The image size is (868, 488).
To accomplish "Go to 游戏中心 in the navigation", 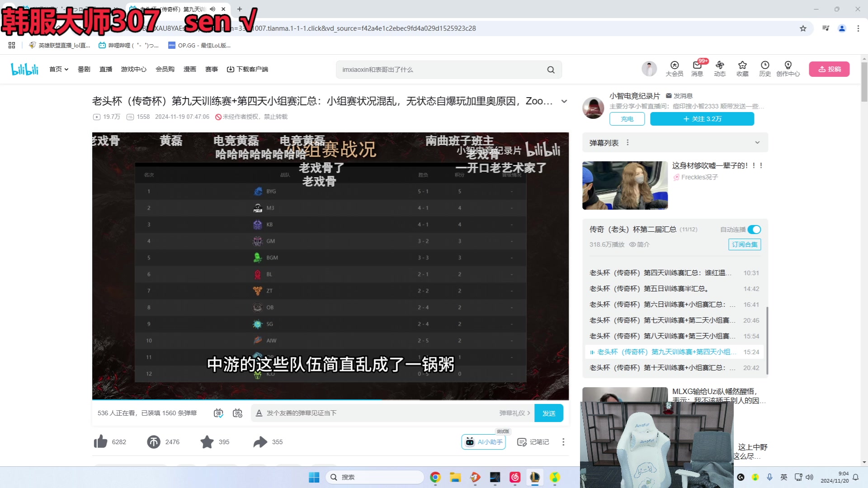I will click(x=134, y=69).
